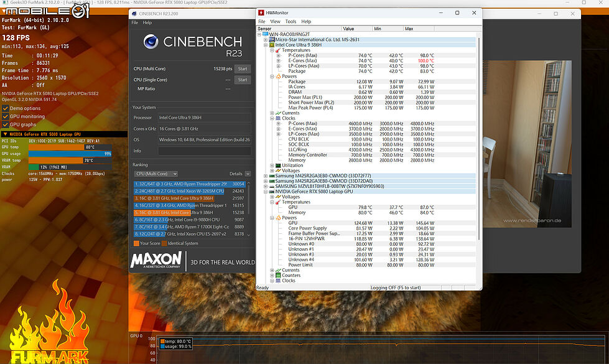Screen dimensions: 609x364
Task: Open HWMonitor File menu
Action: [262, 21]
